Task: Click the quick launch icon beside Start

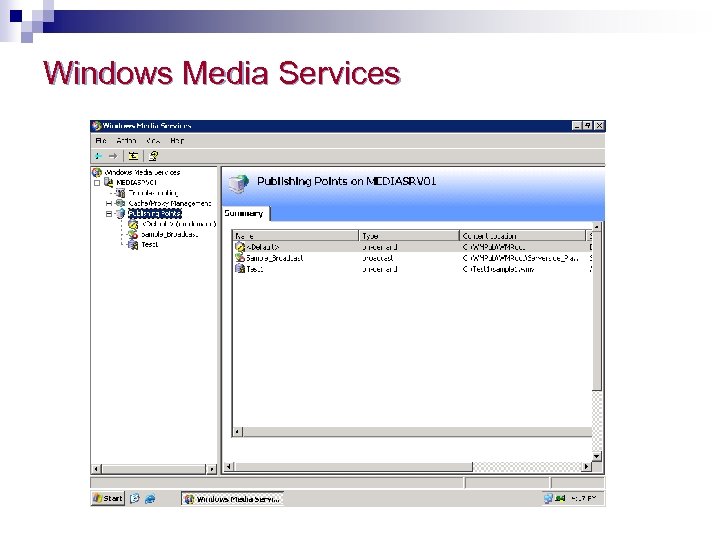Action: (x=135, y=499)
